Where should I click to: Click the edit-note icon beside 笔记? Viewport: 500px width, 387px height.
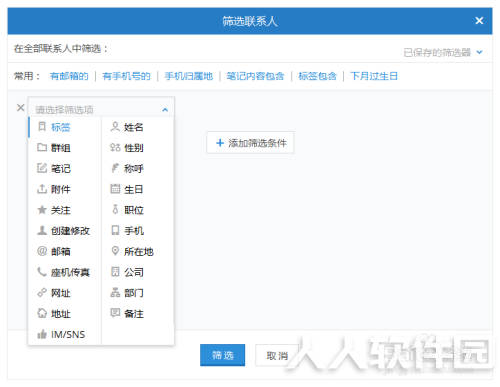click(42, 168)
